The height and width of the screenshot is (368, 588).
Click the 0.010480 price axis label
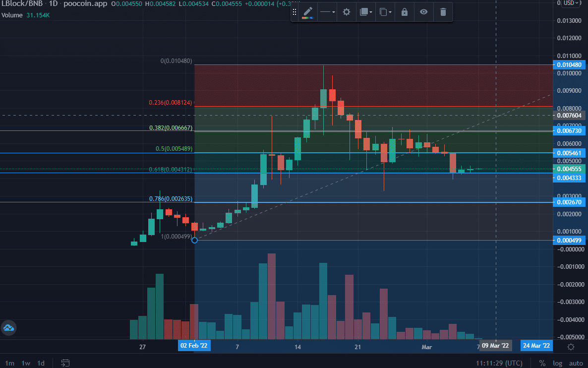(x=569, y=65)
